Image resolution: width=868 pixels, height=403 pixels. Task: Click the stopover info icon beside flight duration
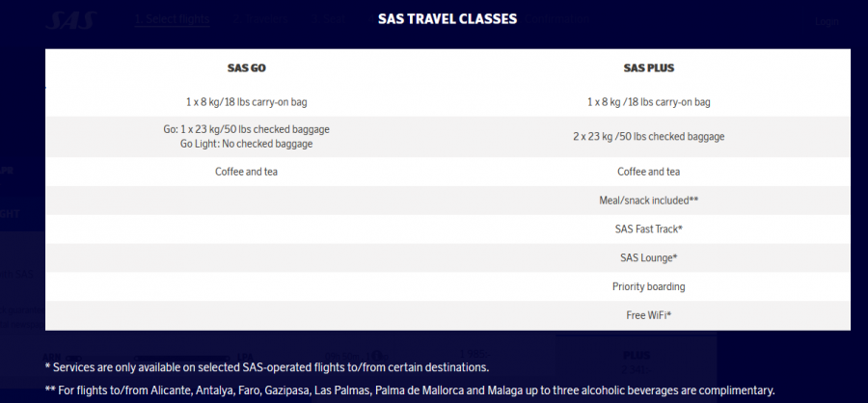377,356
